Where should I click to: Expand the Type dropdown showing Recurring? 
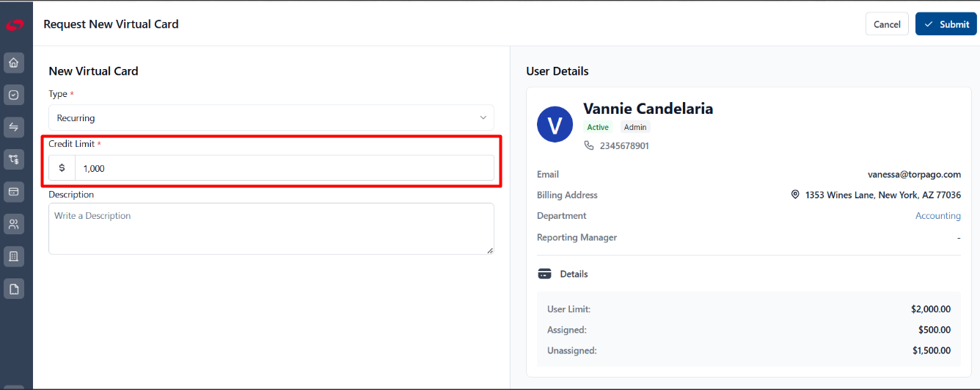pyautogui.click(x=271, y=118)
